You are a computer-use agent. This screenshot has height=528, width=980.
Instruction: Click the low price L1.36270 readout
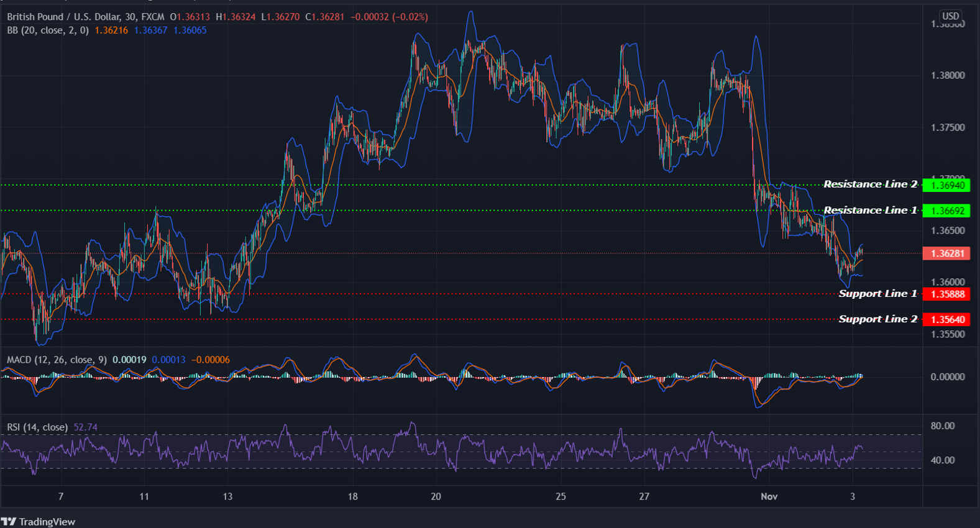[280, 17]
